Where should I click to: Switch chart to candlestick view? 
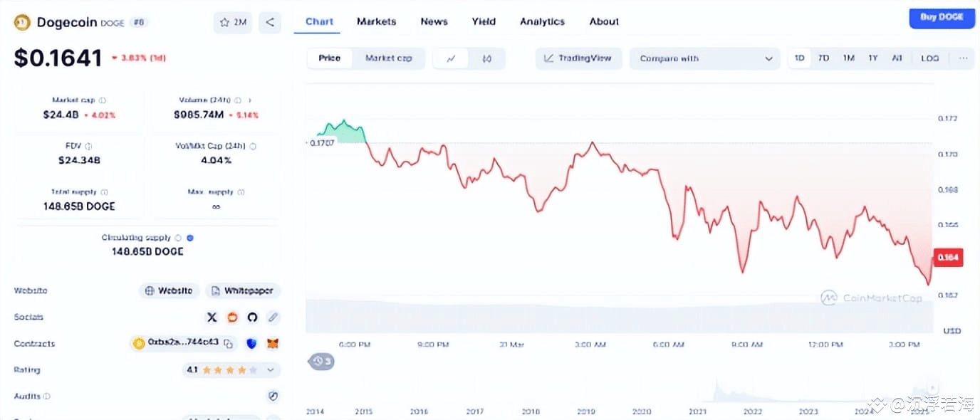487,58
